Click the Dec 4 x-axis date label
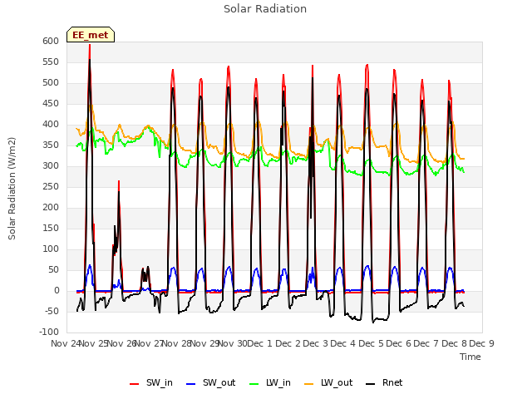The width and height of the screenshot is (532, 399). click(343, 343)
